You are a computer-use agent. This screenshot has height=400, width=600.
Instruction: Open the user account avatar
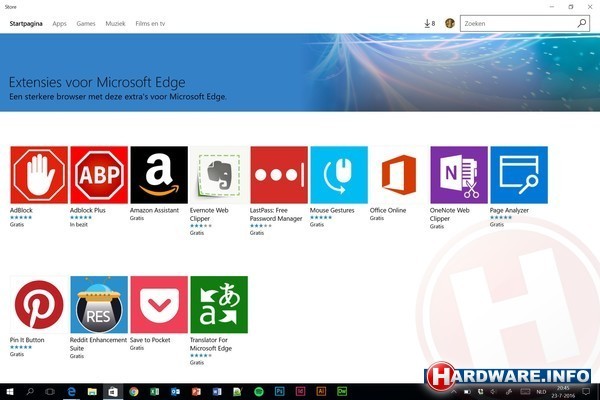pos(450,23)
